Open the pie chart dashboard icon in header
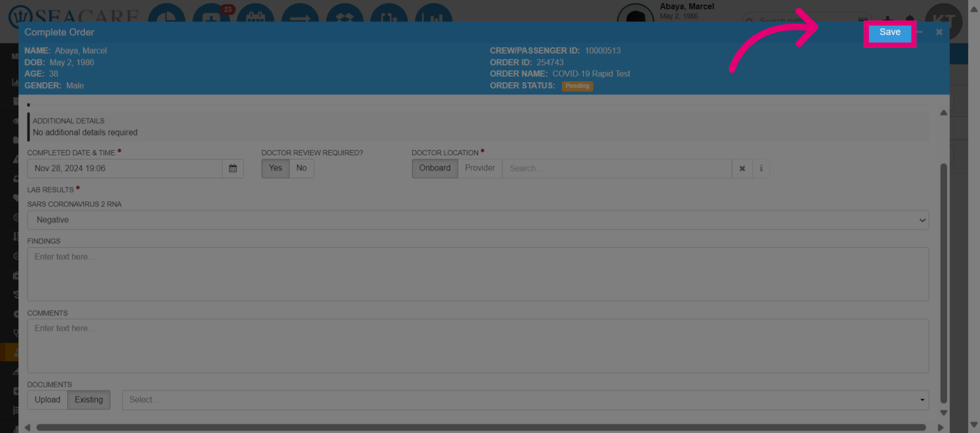Screen dimensions: 980x433 tap(166, 14)
